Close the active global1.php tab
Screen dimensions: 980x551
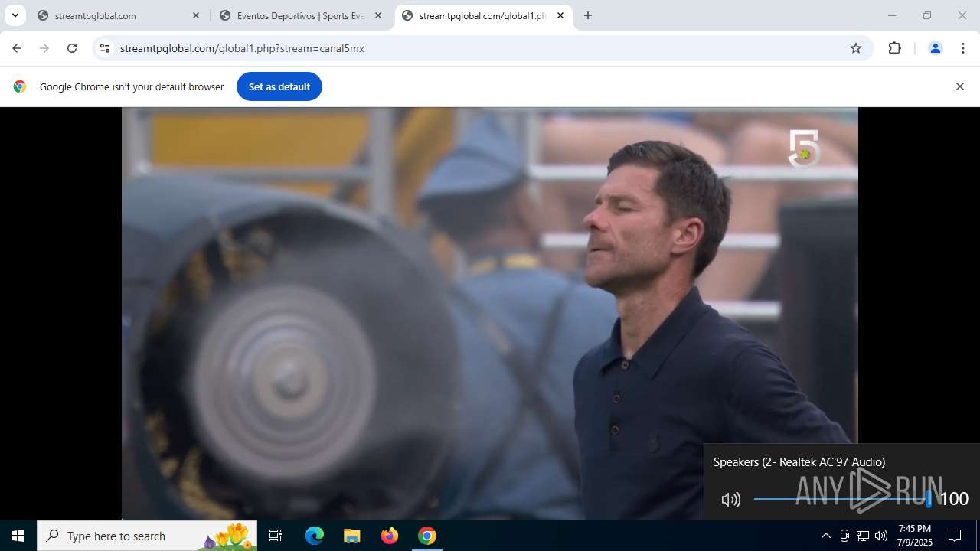click(560, 15)
